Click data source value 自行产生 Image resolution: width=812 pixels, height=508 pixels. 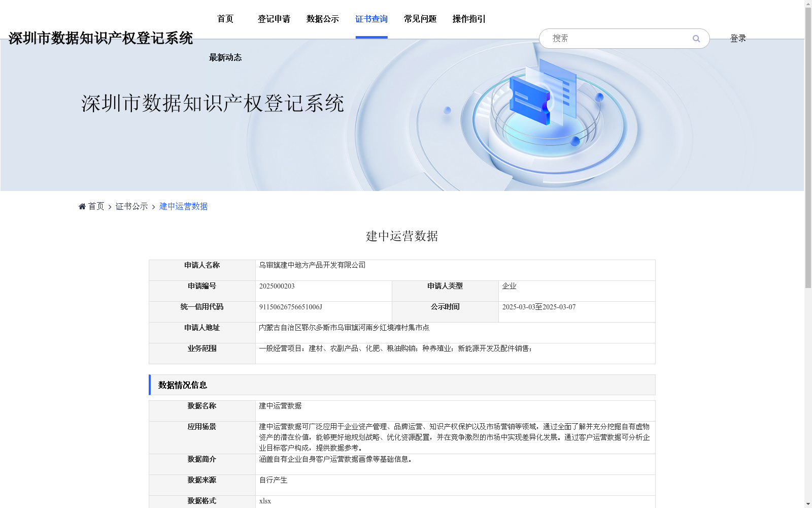click(x=273, y=480)
